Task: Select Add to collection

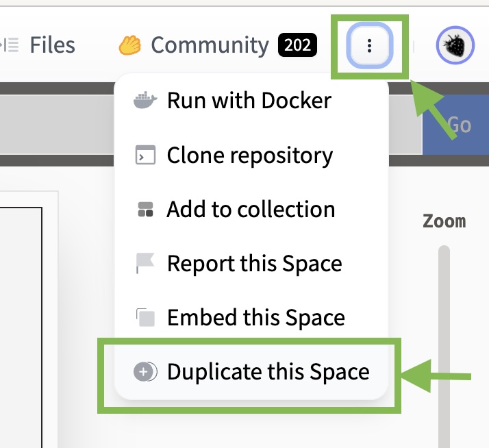Action: 251,210
